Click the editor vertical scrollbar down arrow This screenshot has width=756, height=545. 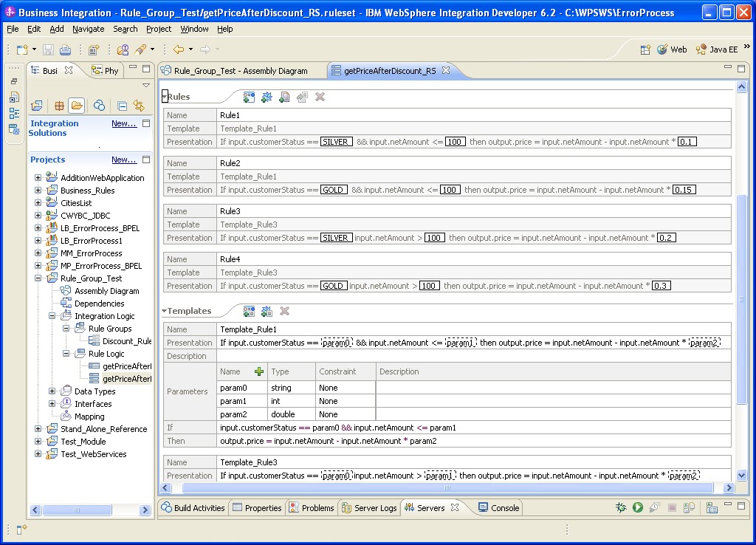click(x=741, y=475)
